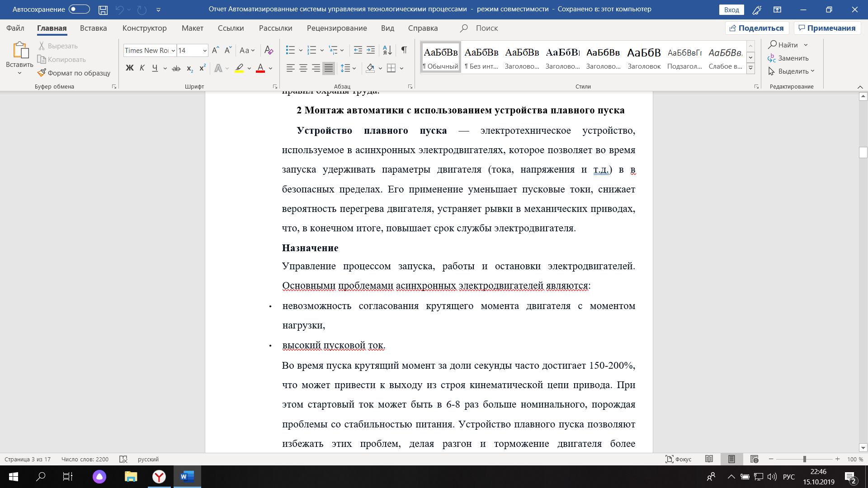Open highlight color dropdown arrow
868x488 pixels.
tap(249, 68)
